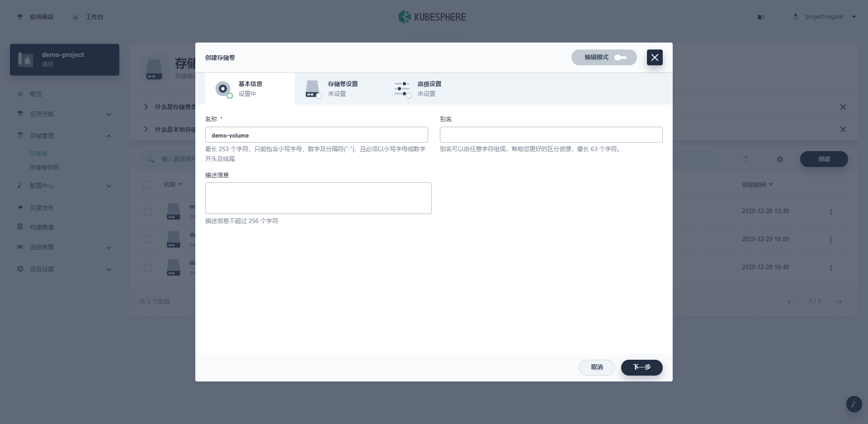The image size is (868, 424).
Task: Enable 编辑模式 in the create dialog
Action: pyautogui.click(x=621, y=57)
